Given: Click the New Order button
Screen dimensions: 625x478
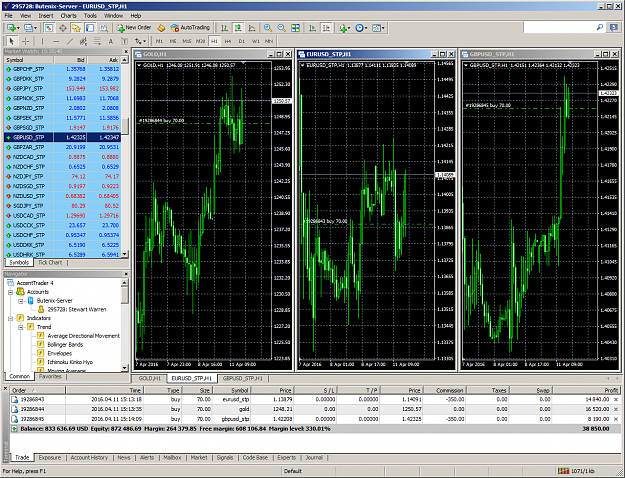Looking at the screenshot, I should pyautogui.click(x=134, y=28).
